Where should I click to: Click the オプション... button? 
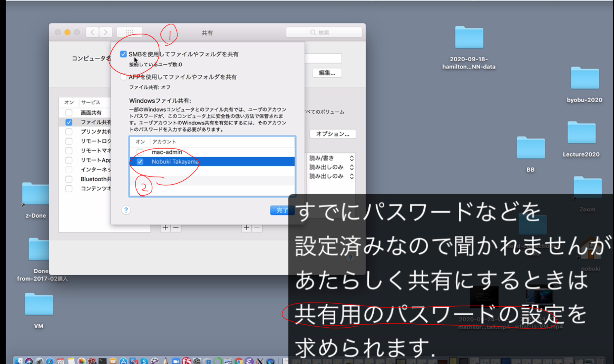click(333, 134)
